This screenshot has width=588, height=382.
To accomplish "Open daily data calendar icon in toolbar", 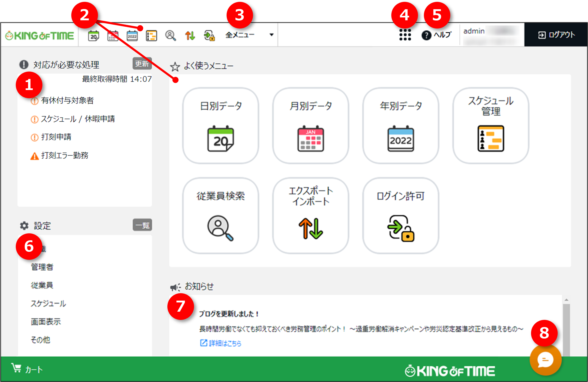I will point(93,36).
